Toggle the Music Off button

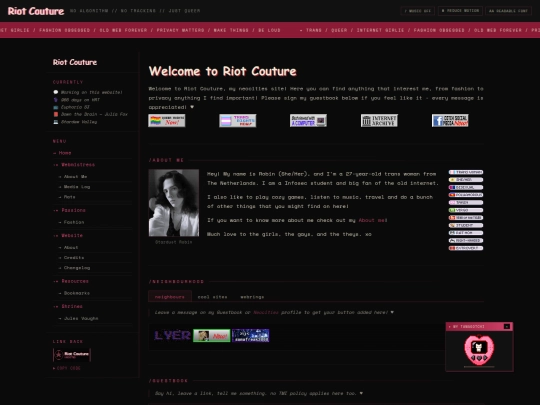point(417,11)
